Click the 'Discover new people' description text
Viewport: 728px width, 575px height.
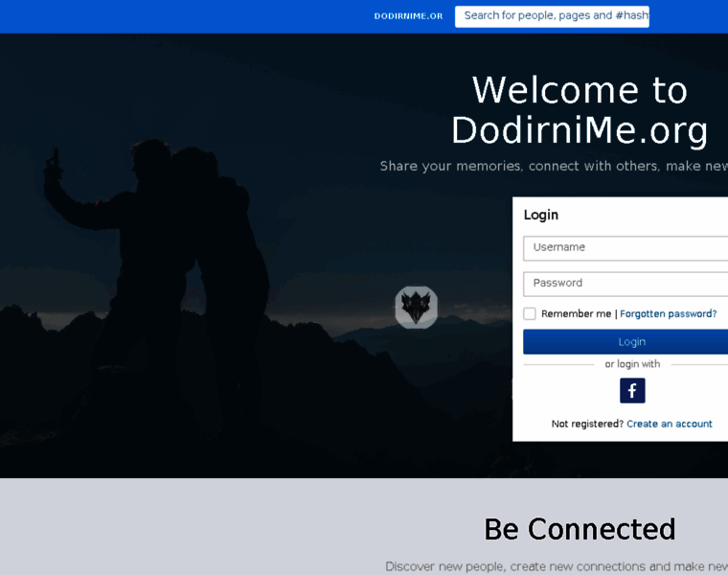[557, 566]
